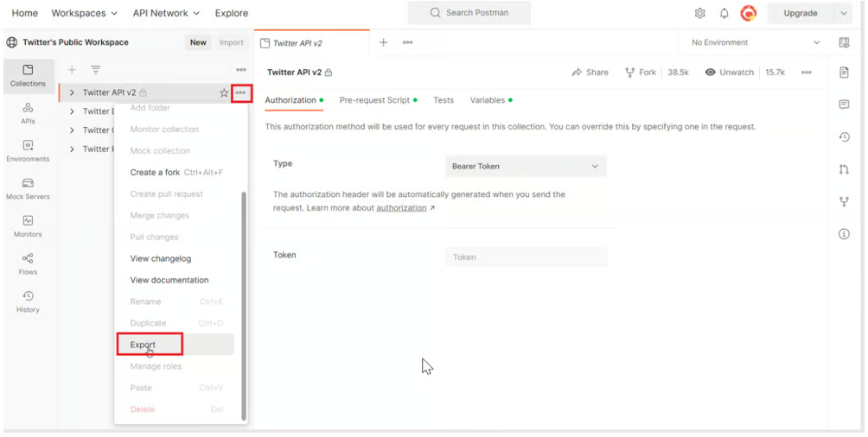The width and height of the screenshot is (868, 437).
Task: Open the Environments sidebar section
Action: click(28, 151)
